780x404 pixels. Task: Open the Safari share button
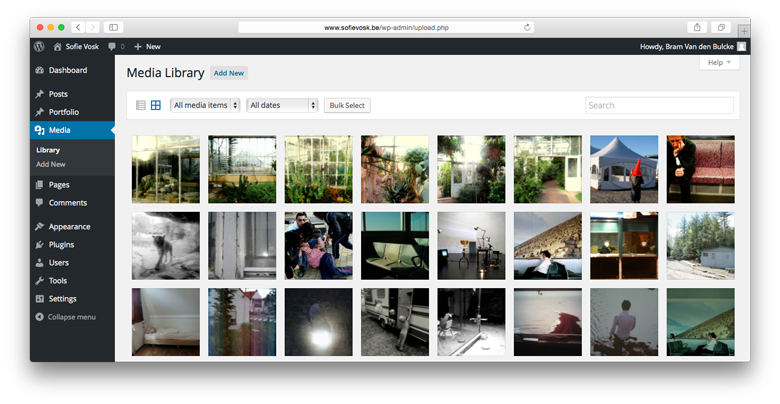pyautogui.click(x=697, y=27)
